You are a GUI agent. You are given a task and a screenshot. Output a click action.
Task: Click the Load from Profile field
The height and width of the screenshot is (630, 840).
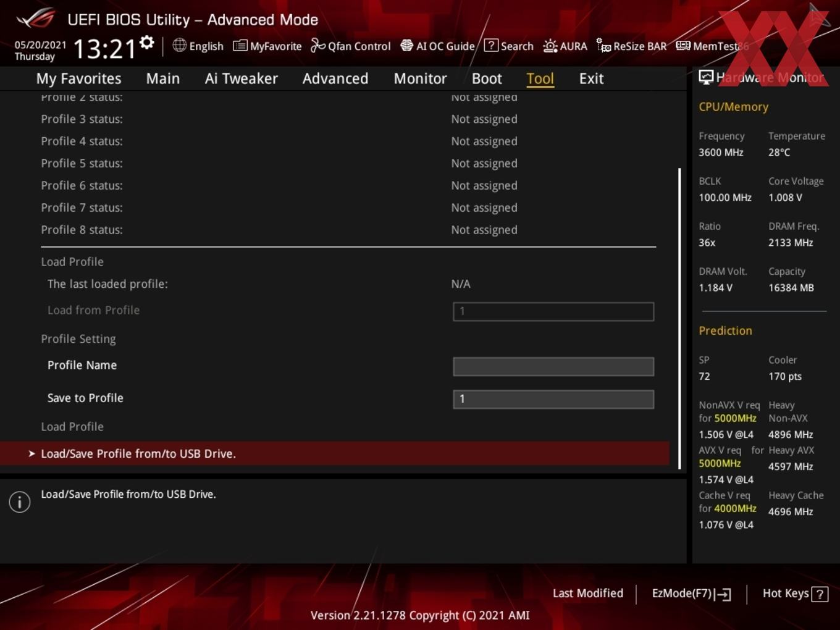[x=553, y=311]
